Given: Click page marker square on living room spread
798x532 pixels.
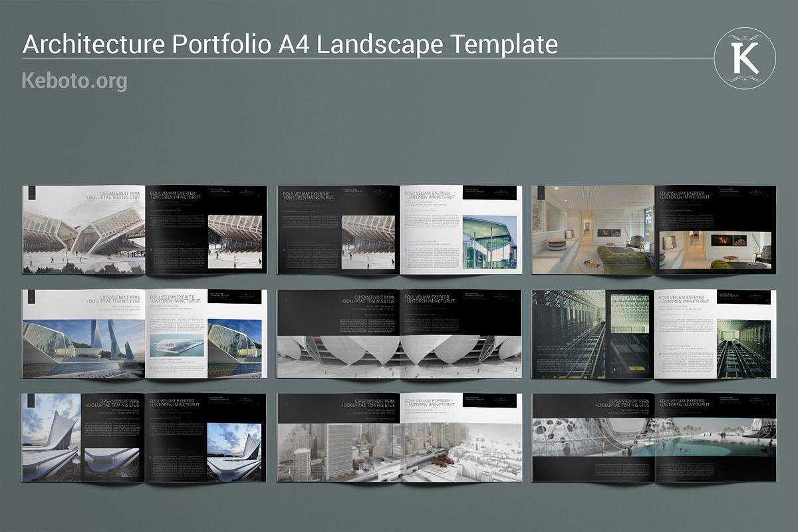Looking at the screenshot, I should click(x=540, y=193).
